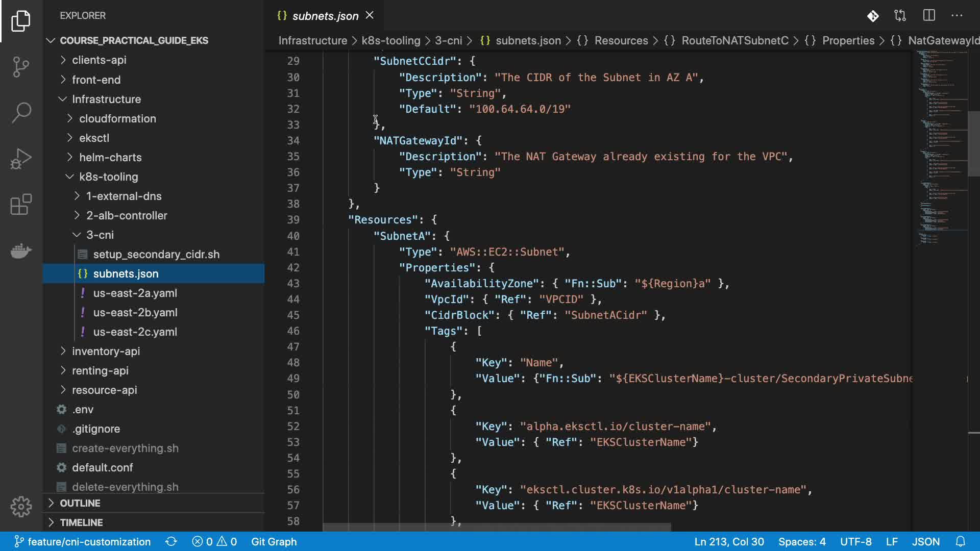Expand the cloudformation folder
Screen dimensions: 980x551
[x=117, y=119]
